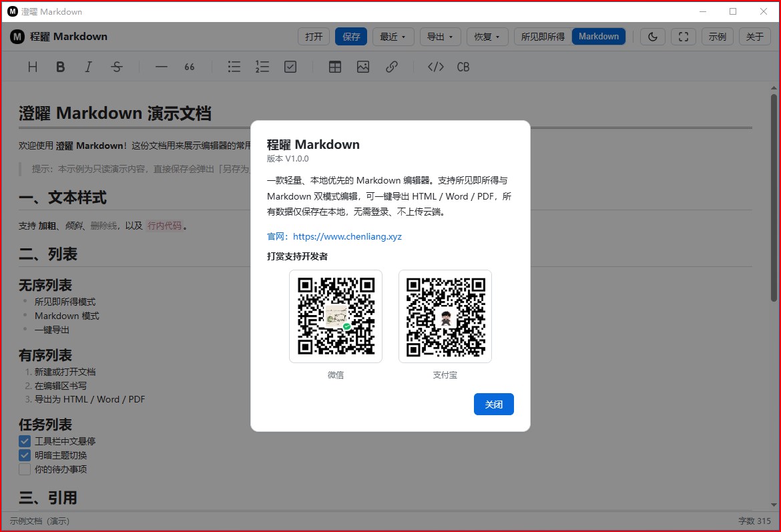Switch to Markdown editing mode

click(x=599, y=36)
